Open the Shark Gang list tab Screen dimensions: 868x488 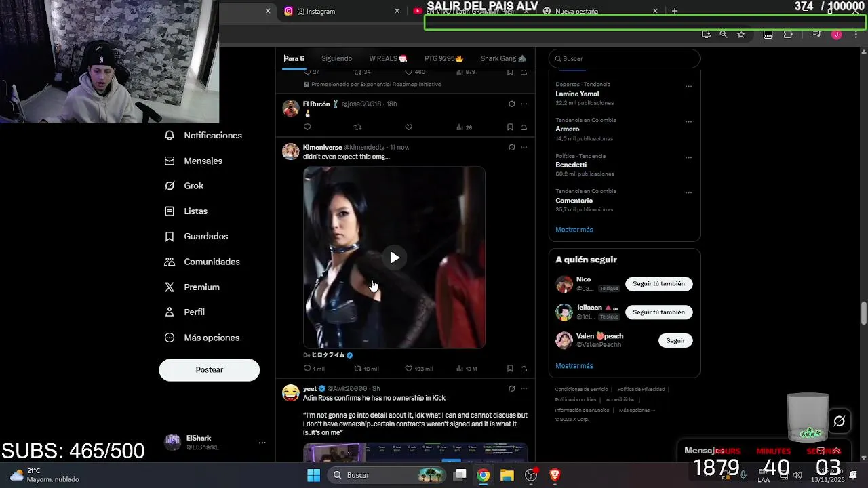pyautogui.click(x=503, y=58)
